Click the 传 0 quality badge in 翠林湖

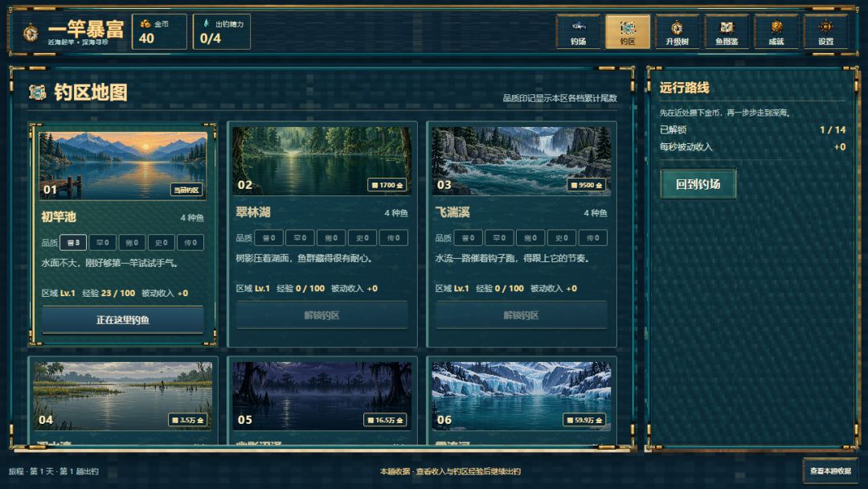point(394,237)
